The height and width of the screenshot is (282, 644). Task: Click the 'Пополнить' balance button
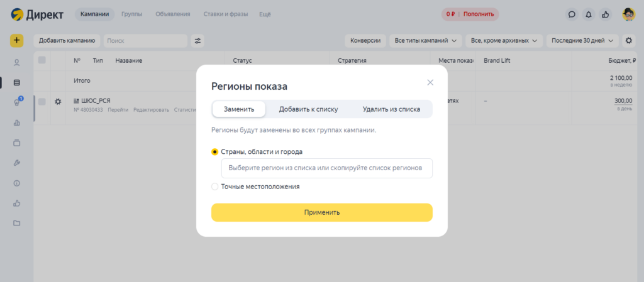479,14
